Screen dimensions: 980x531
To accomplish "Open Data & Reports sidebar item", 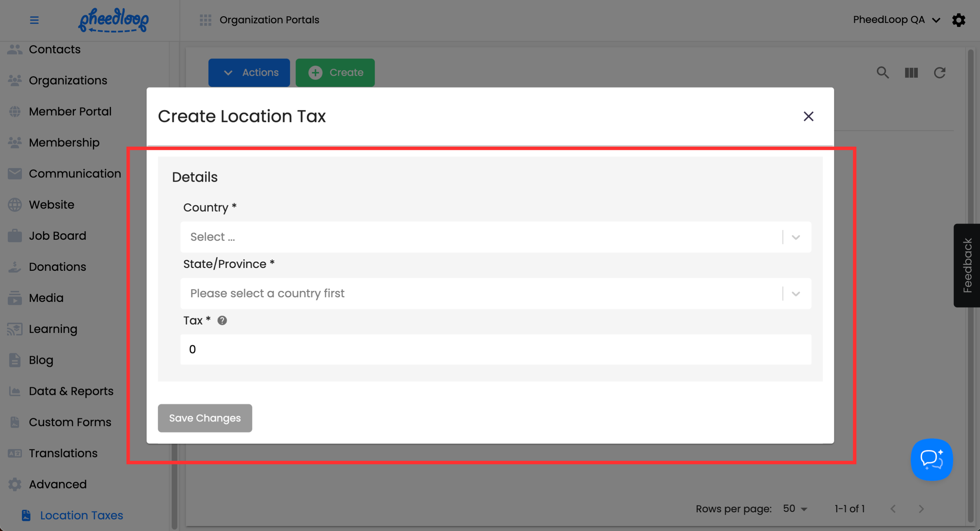I will tap(71, 391).
